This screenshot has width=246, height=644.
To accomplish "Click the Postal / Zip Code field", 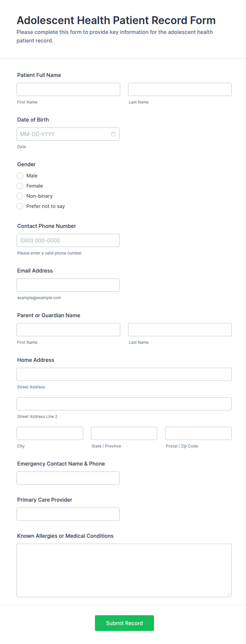I will 198,433.
